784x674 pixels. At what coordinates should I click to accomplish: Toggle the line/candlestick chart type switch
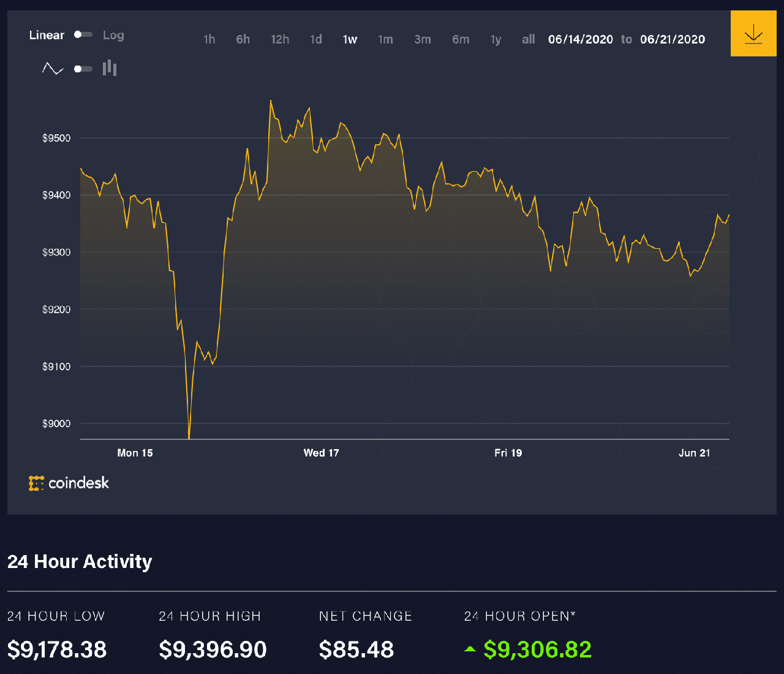pyautogui.click(x=83, y=69)
